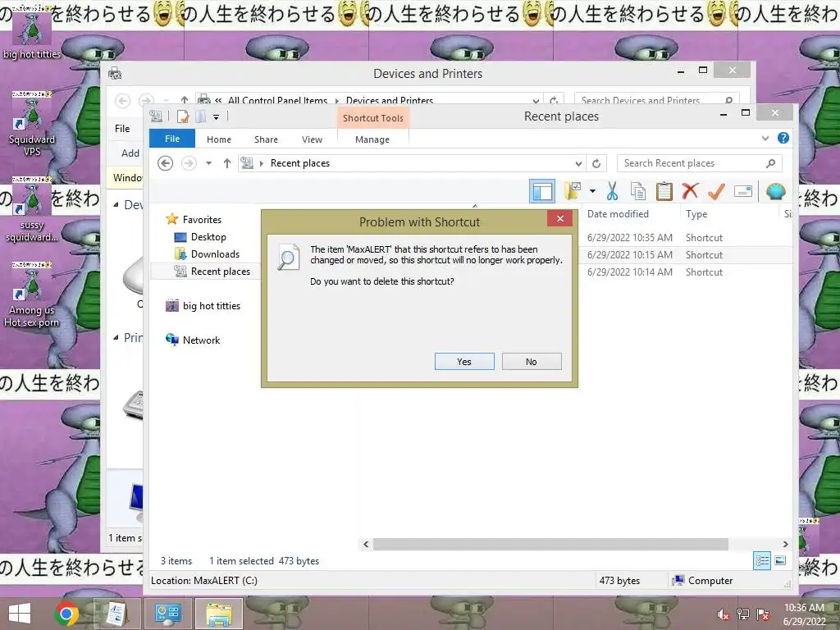Screen dimensions: 840x630
Task: Switch to the Home ribbon tab
Action: 219,139
